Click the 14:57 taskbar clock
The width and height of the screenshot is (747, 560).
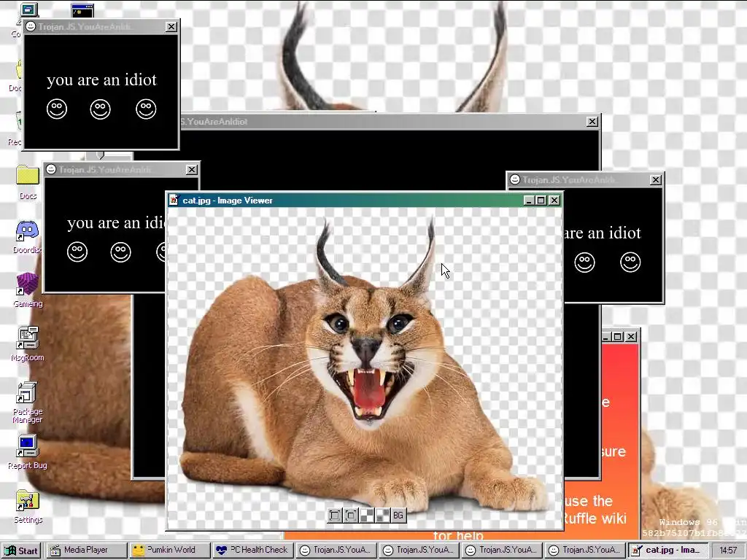coord(728,551)
